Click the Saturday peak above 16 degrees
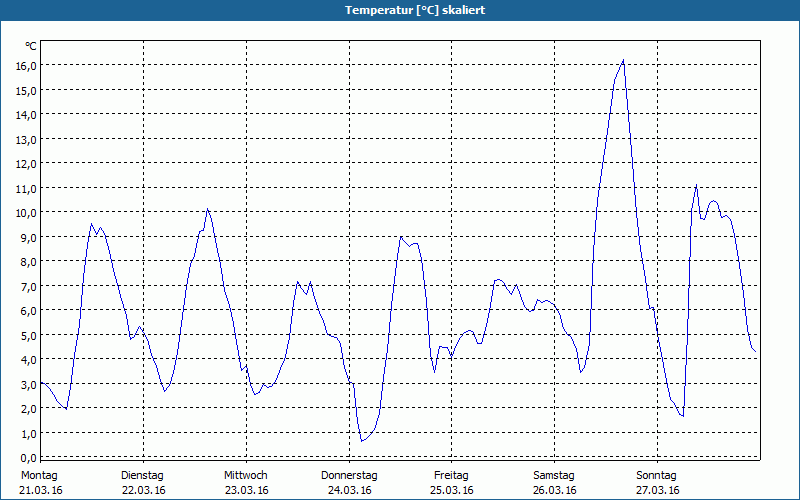The width and height of the screenshot is (800, 500). [623, 60]
